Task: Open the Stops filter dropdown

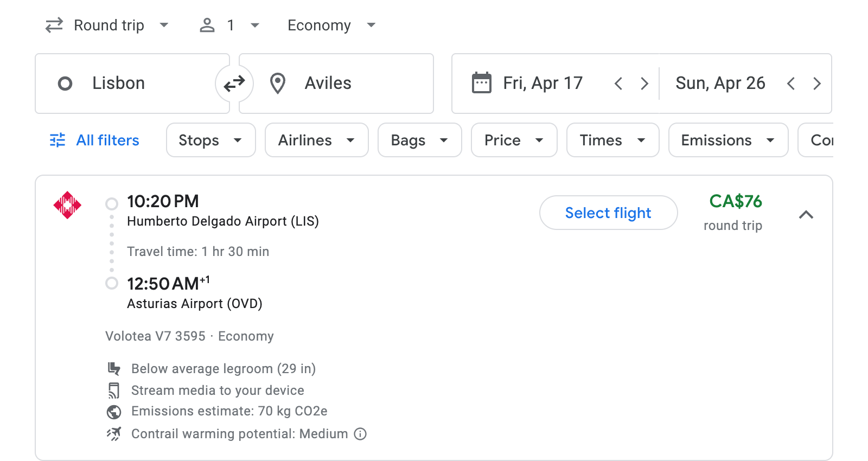Action: (x=210, y=140)
